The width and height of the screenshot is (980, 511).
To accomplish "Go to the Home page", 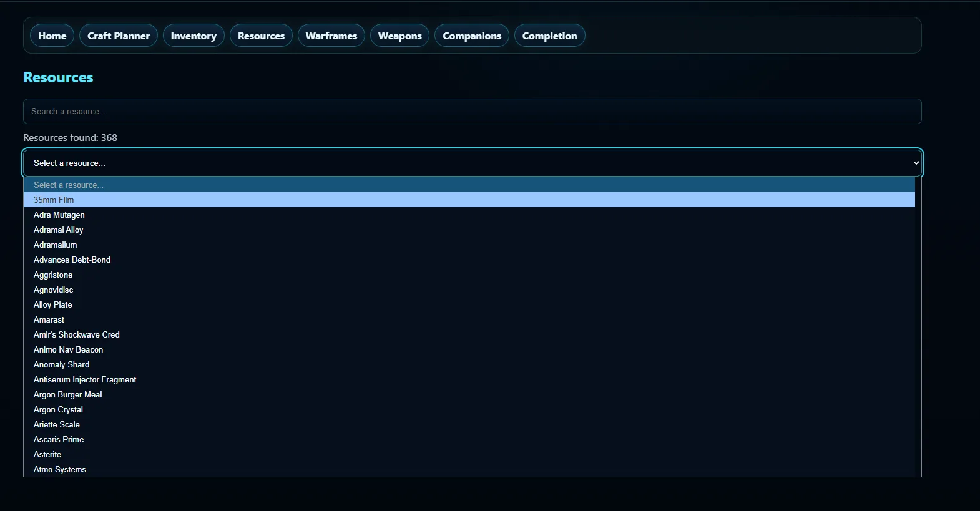I will pyautogui.click(x=52, y=36).
